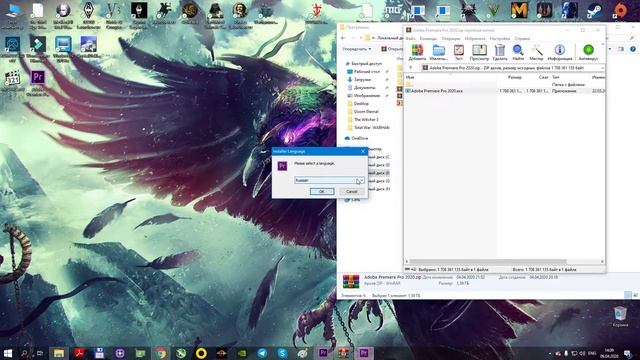The image size is (640, 360).
Task: Click NVIDIA taskbar icon
Action: point(242,353)
